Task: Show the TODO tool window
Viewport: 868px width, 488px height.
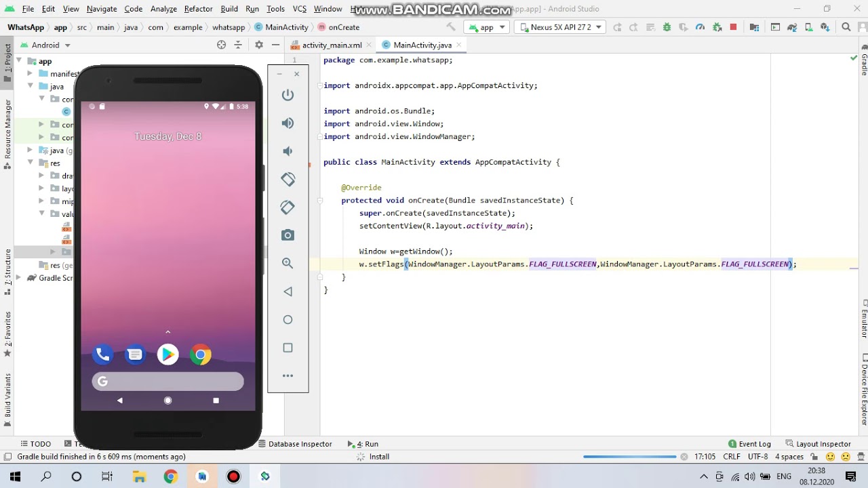Action: coord(36,444)
